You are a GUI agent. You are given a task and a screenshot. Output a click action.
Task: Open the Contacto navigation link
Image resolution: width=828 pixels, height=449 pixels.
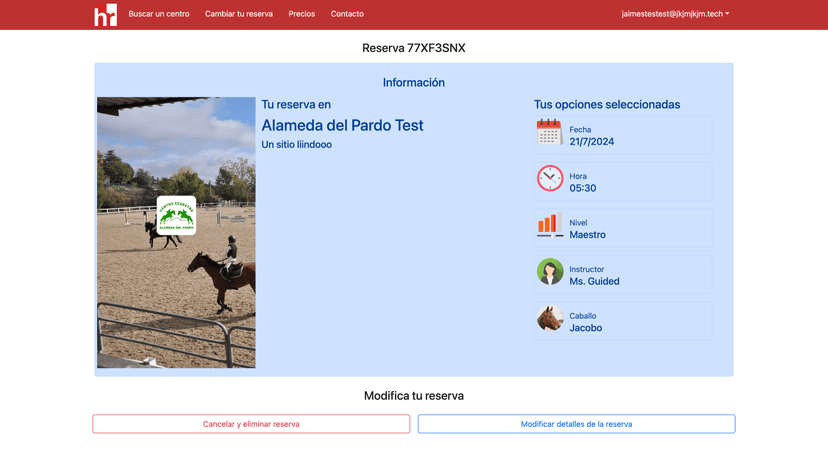347,14
